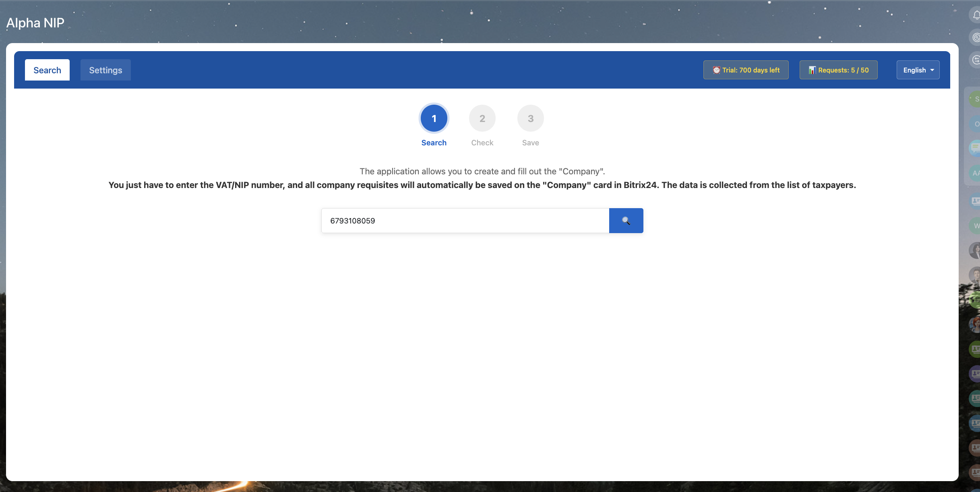This screenshot has width=980, height=492.
Task: Click the green 'S' avatar in sidebar
Action: click(976, 99)
